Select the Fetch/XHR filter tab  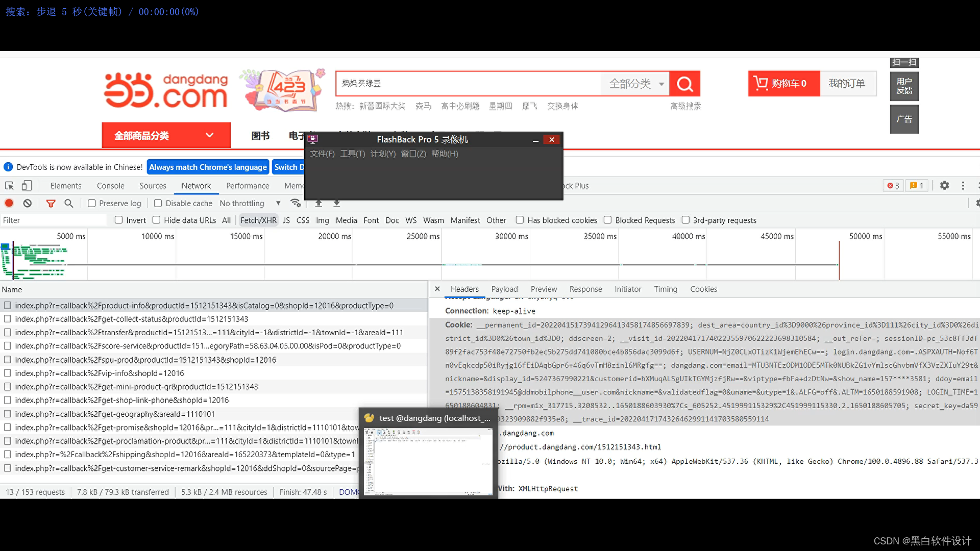pyautogui.click(x=258, y=220)
